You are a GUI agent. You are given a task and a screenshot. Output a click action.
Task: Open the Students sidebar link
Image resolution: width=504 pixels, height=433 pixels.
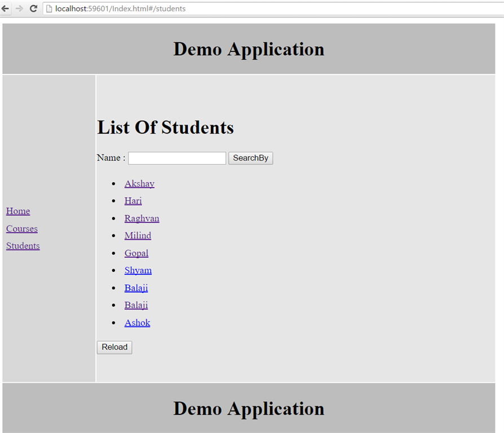23,246
